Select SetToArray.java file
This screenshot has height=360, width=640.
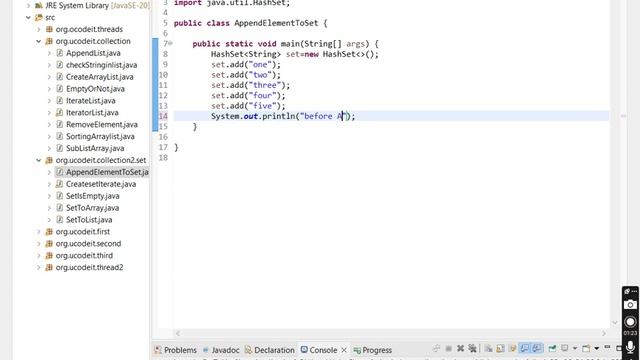(92, 208)
